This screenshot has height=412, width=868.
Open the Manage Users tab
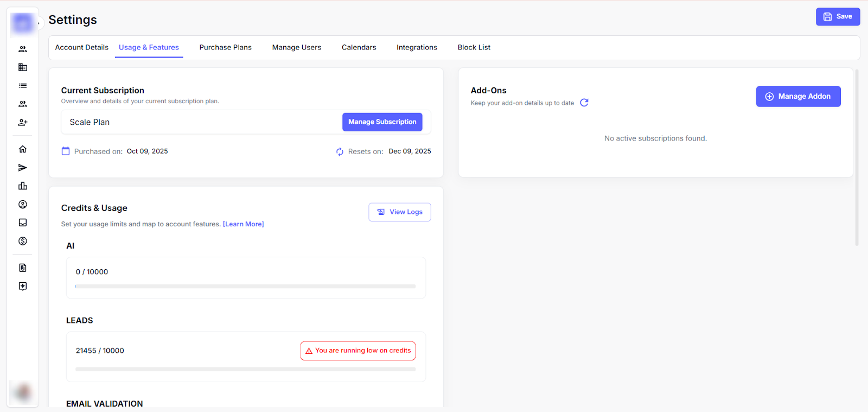tap(296, 48)
